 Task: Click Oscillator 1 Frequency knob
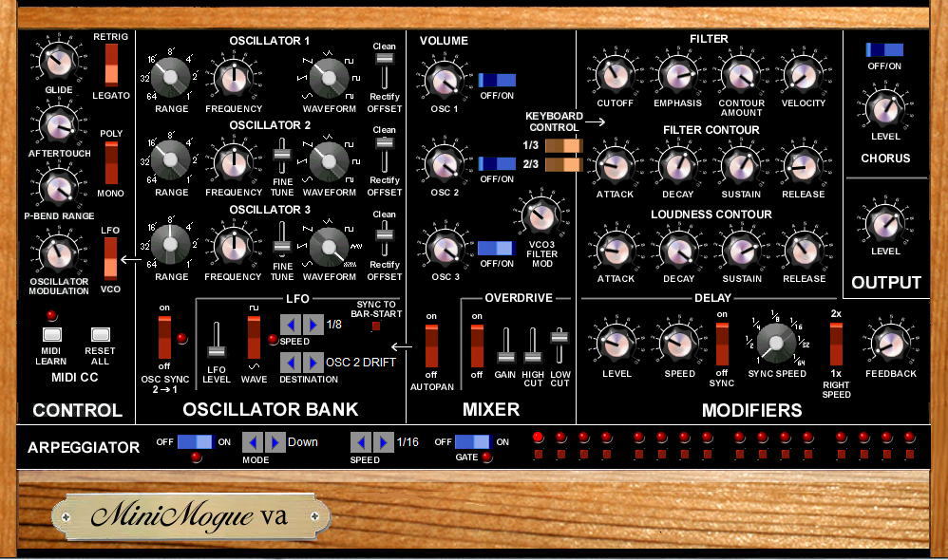tap(234, 79)
